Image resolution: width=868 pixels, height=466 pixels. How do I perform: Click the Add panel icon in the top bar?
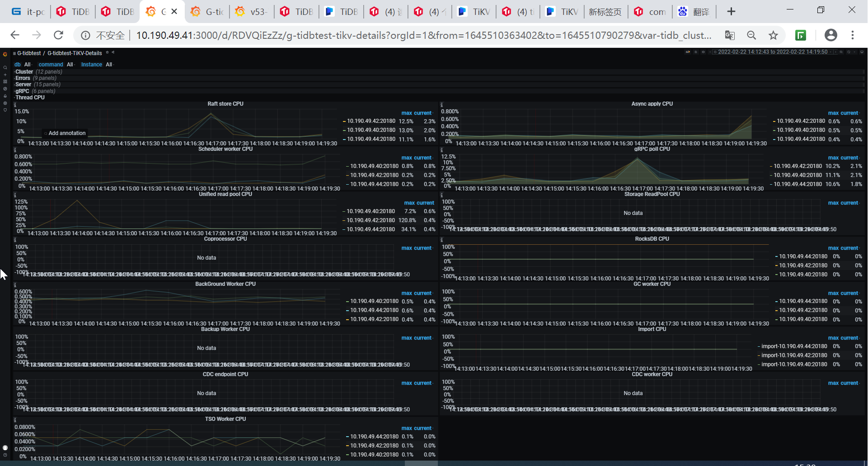[x=688, y=52]
